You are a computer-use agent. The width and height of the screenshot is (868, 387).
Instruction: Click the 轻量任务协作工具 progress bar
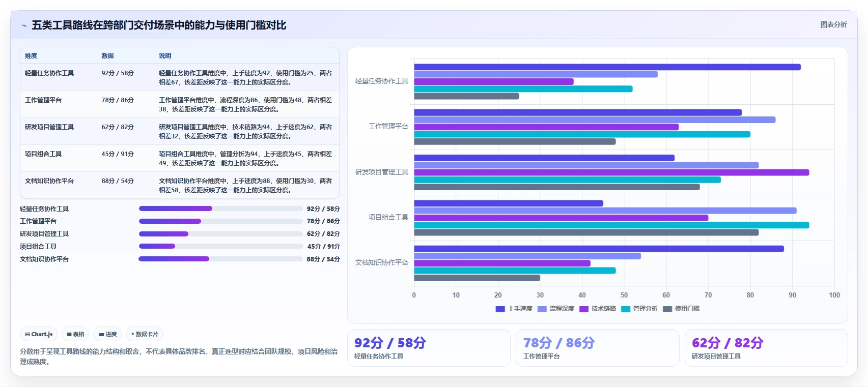pyautogui.click(x=221, y=209)
